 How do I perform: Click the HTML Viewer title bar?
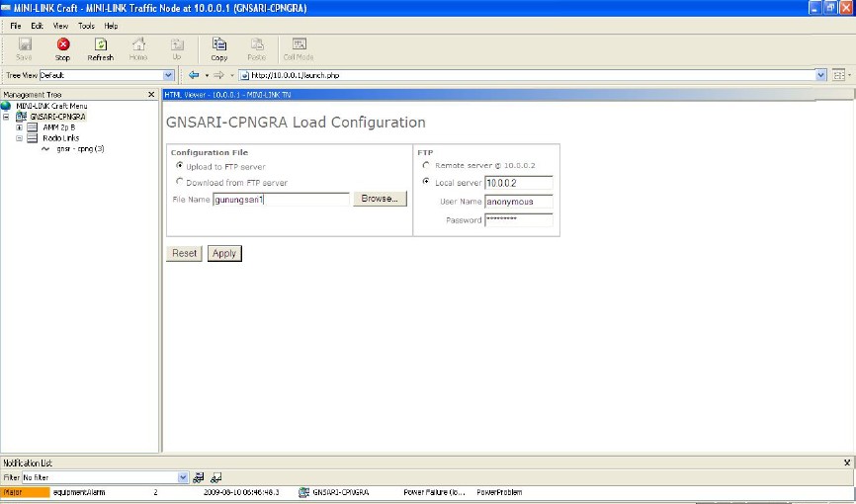(x=508, y=95)
